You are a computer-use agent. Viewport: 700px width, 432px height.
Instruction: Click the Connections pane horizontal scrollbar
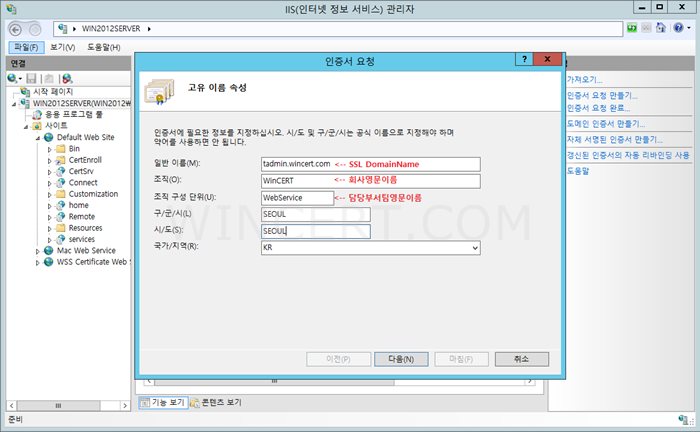click(x=58, y=406)
